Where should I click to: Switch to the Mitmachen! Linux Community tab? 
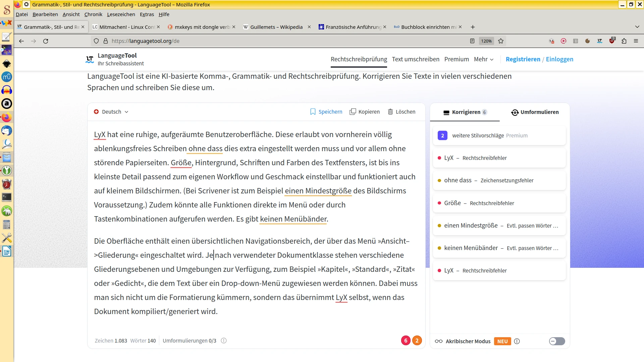coord(126,27)
